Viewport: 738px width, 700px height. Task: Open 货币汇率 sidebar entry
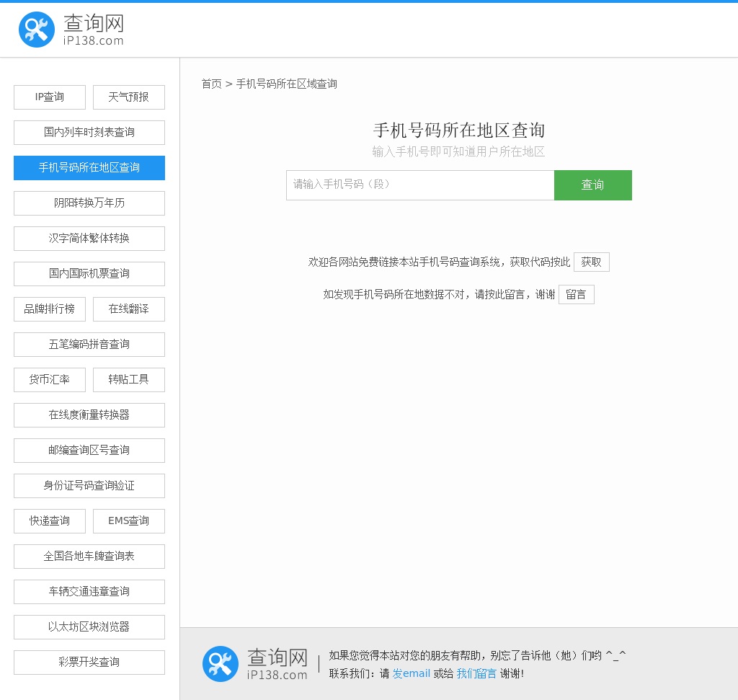[x=50, y=380]
